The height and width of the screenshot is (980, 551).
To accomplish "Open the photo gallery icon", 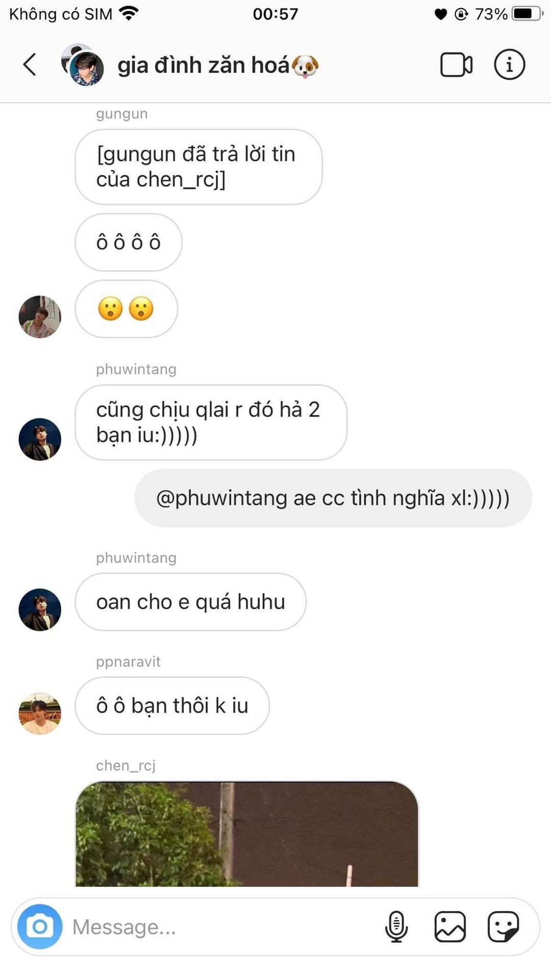I will (450, 926).
